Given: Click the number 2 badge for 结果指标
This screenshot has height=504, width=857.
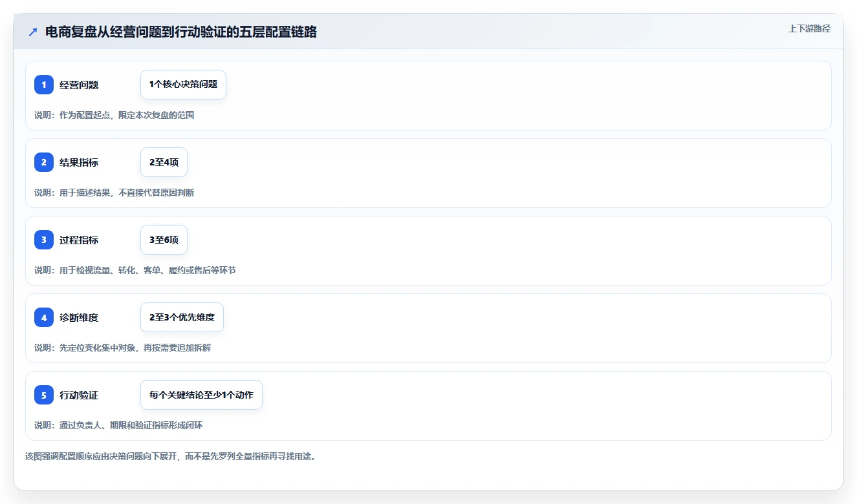Looking at the screenshot, I should tap(44, 162).
